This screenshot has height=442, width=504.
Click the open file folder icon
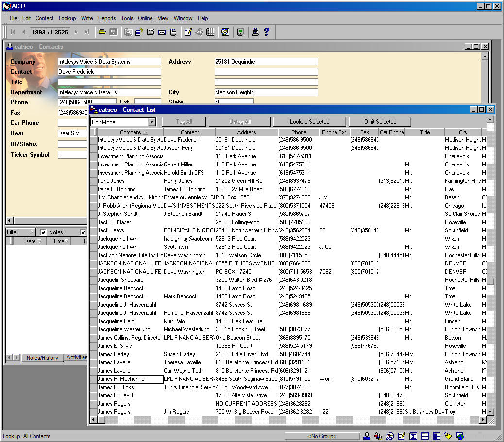coord(102,32)
